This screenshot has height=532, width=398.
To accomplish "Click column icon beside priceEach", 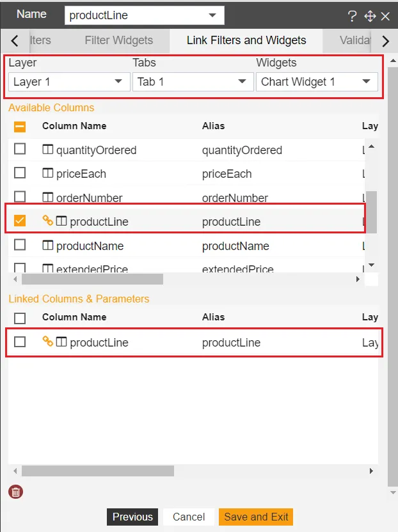I will (47, 173).
